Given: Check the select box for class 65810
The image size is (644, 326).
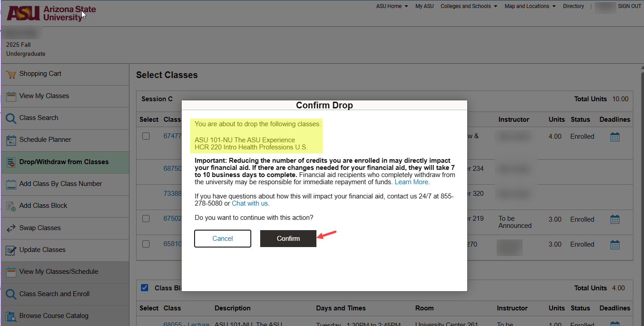Looking at the screenshot, I should click(146, 244).
